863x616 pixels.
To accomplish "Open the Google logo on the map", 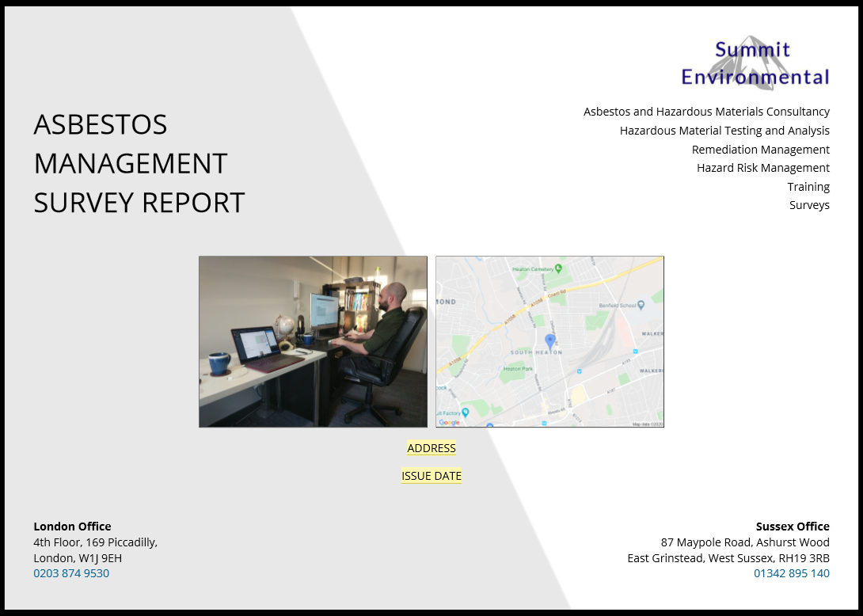I will pos(450,422).
